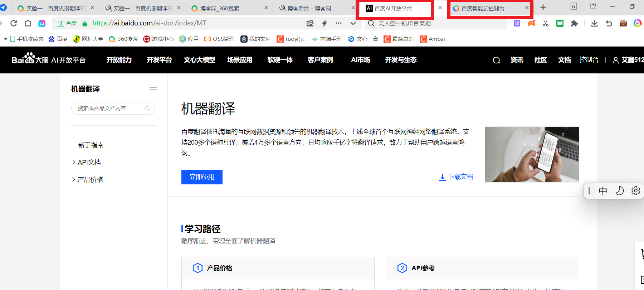
Task: Go to 文档 in top navigation
Action: pyautogui.click(x=564, y=60)
